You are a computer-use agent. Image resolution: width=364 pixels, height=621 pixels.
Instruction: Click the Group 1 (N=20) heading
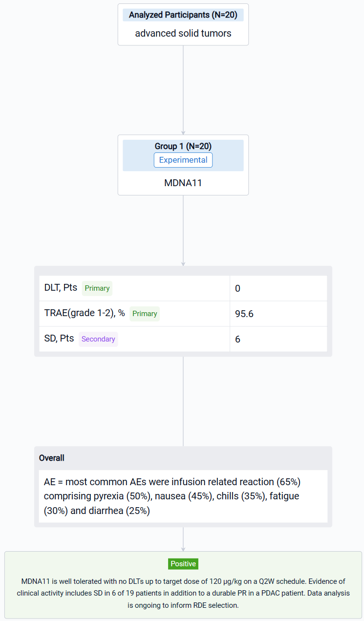(183, 146)
